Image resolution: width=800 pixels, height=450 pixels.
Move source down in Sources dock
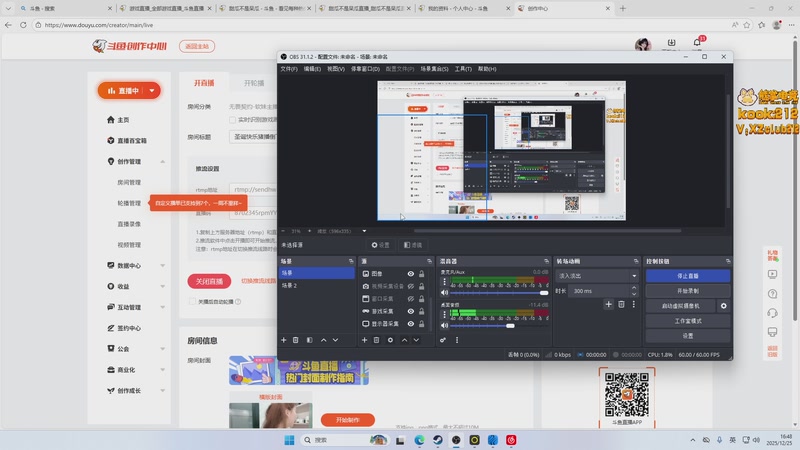416,340
